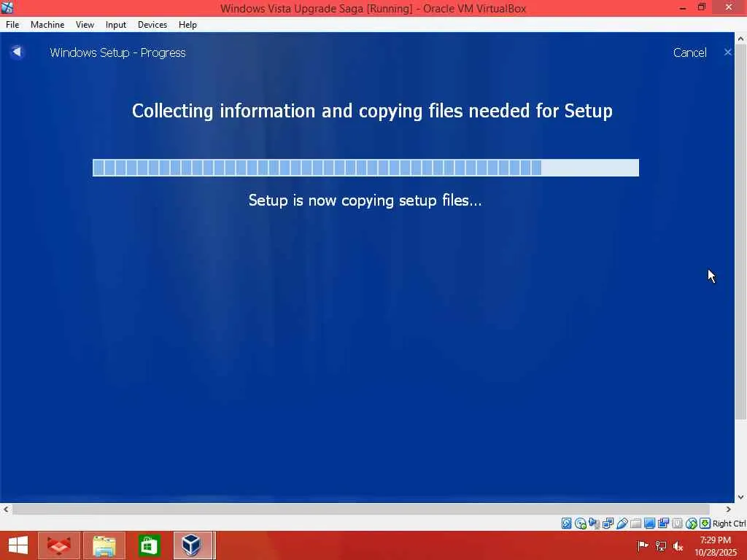Click the horizontal scrollbar thumb
747x560 pixels.
360,509
